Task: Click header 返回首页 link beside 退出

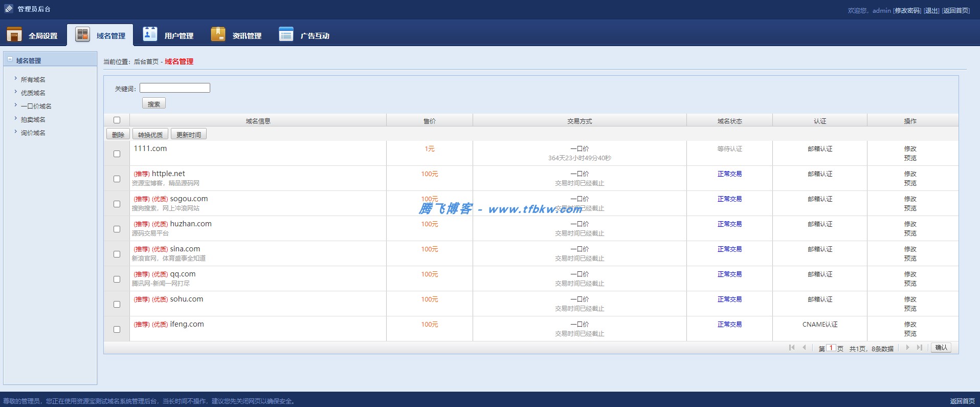Action: [956, 10]
